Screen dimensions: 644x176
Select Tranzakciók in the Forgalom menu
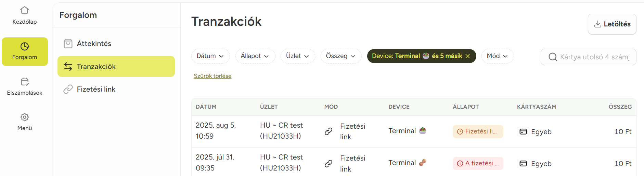[x=116, y=67]
